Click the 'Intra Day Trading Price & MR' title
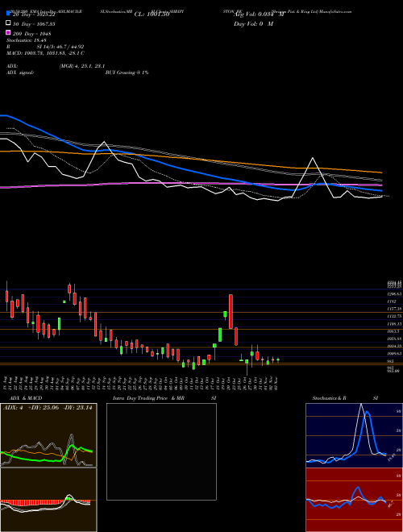 point(148,398)
